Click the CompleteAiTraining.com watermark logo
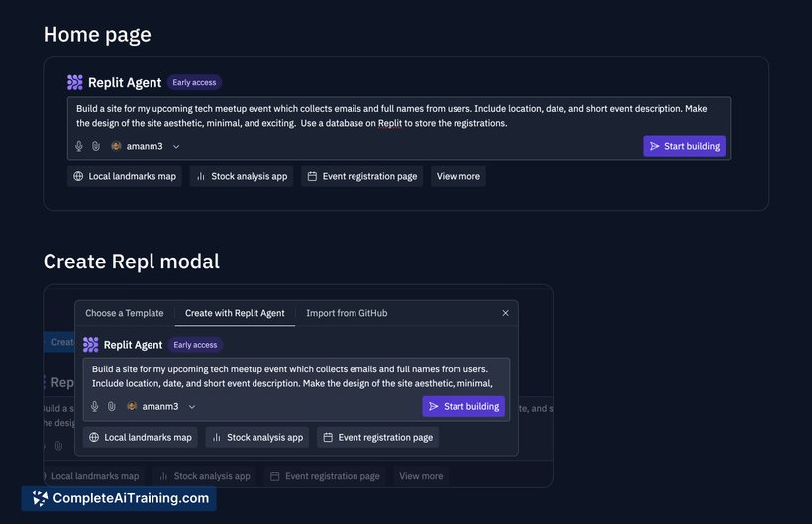The height and width of the screenshot is (524, 812). pos(41,498)
